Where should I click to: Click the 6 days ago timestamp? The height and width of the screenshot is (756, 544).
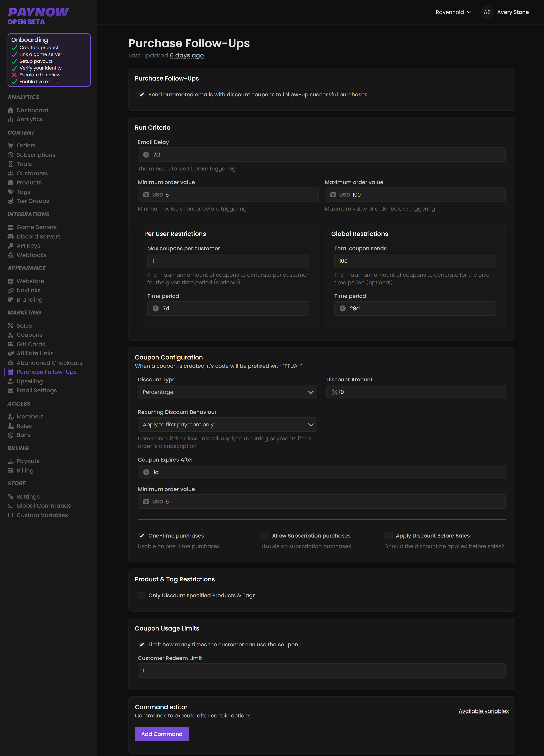pyautogui.click(x=187, y=55)
